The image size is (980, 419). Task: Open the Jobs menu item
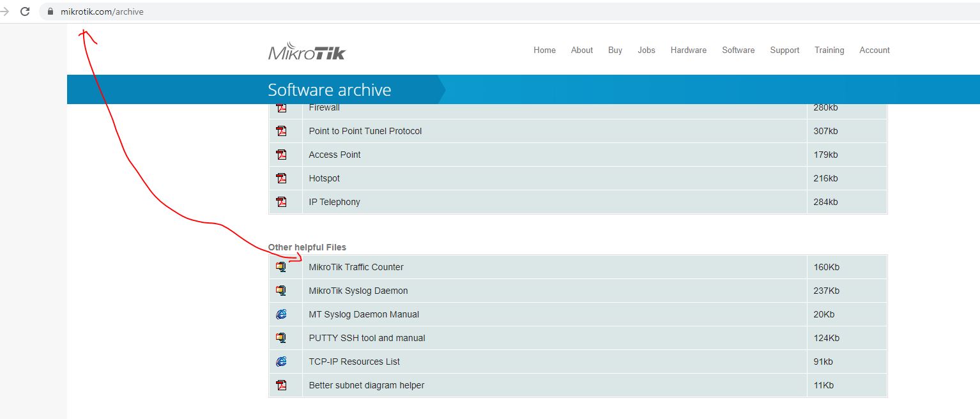(647, 50)
